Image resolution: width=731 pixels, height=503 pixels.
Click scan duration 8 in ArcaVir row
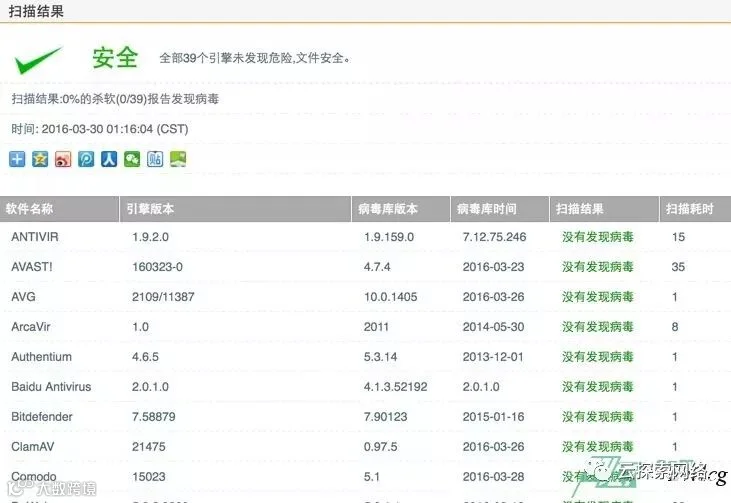click(675, 327)
